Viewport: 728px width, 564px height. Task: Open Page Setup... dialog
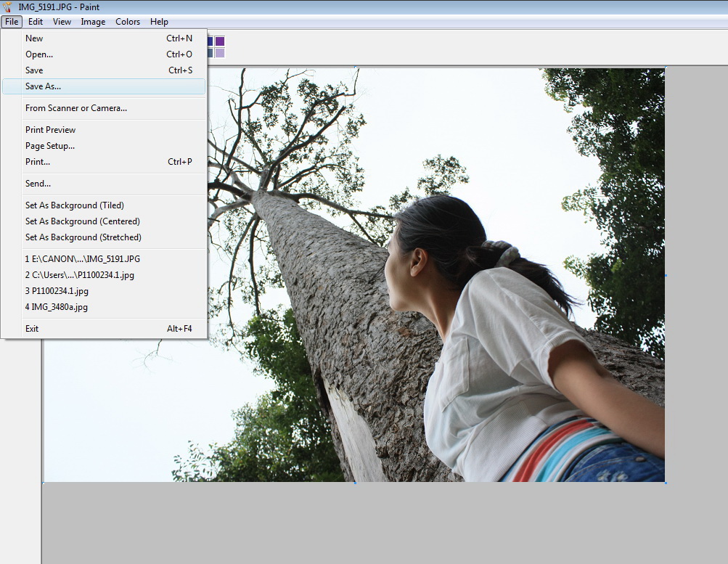click(x=50, y=146)
